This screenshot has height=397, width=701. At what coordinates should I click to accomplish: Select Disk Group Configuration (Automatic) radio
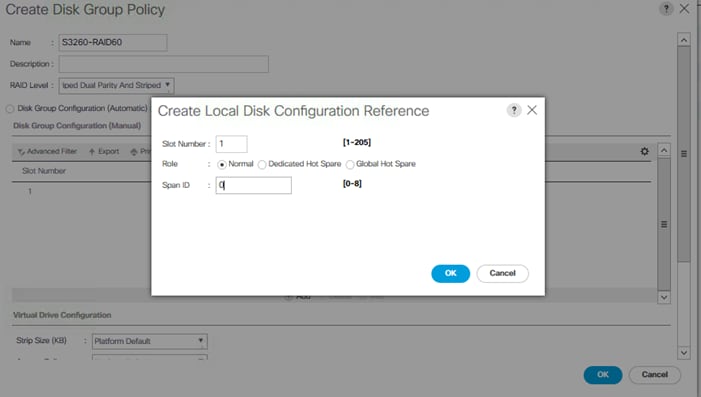[x=10, y=109]
